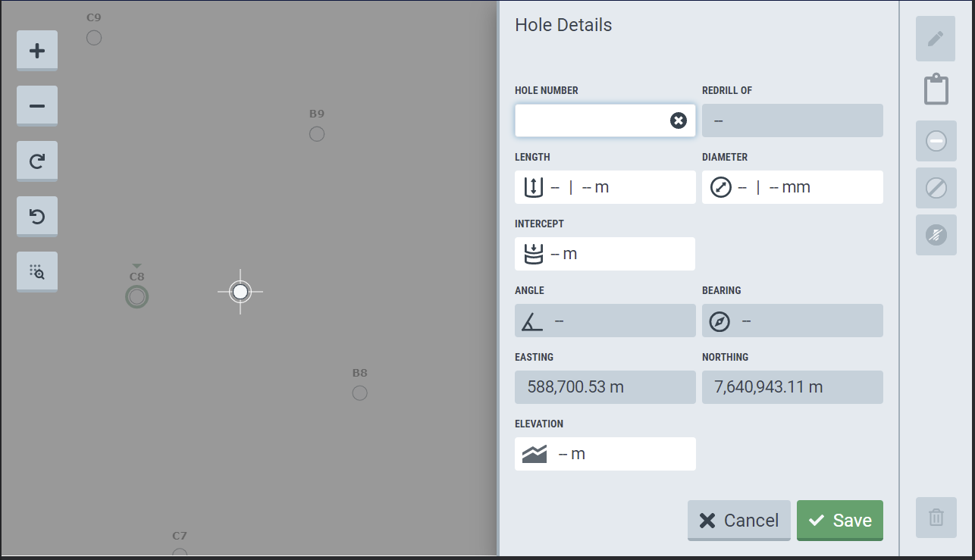The image size is (975, 560).
Task: Delete hole with trash icon
Action: (x=936, y=518)
